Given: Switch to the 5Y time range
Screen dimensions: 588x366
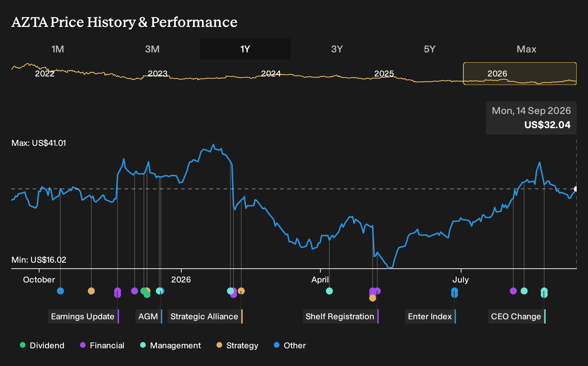Looking at the screenshot, I should [x=430, y=49].
